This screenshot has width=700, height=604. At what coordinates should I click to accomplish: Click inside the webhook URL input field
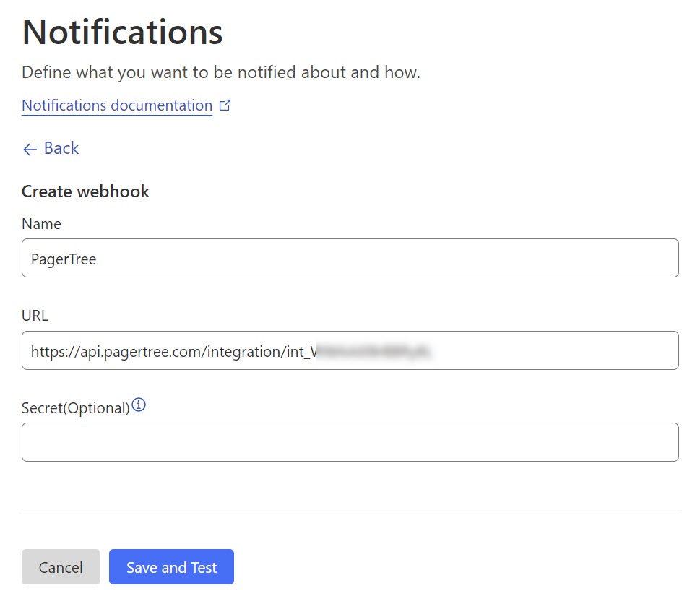pos(549,350)
